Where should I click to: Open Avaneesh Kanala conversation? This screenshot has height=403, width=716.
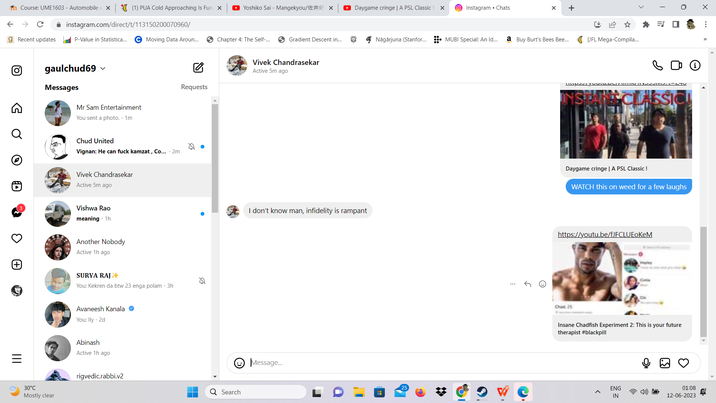[122, 314]
